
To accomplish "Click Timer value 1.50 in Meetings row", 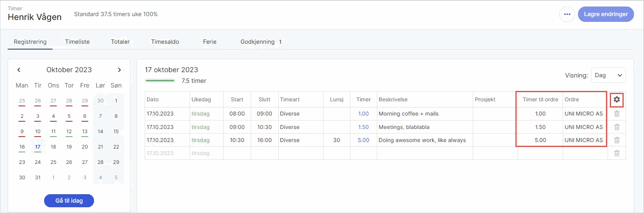I will point(363,127).
